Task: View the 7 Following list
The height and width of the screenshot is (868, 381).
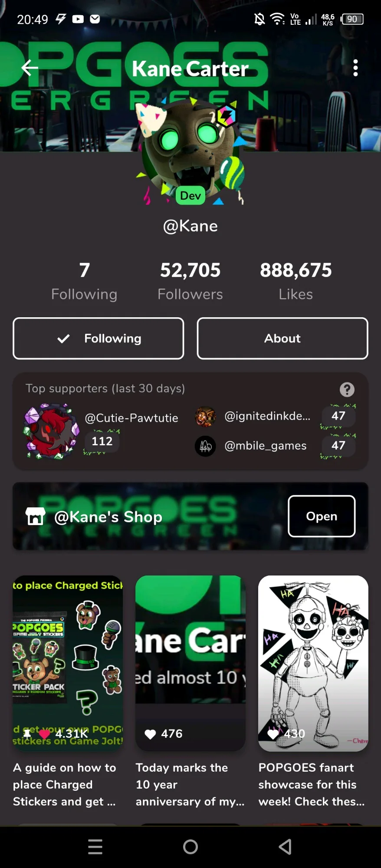Action: pos(84,281)
